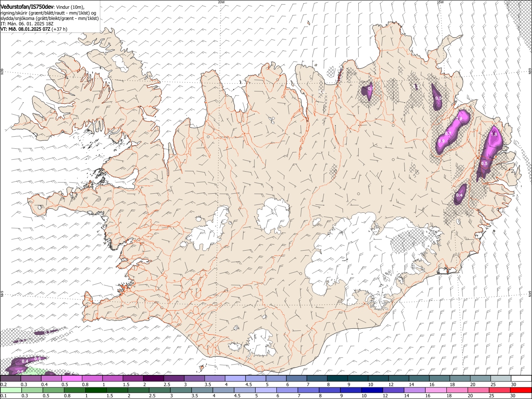
Task: Click the 'slydda/snjókoma' description line
Action: point(49,18)
